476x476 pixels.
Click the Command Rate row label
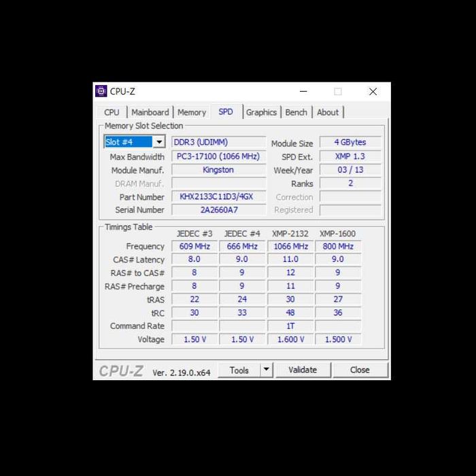pos(137,326)
